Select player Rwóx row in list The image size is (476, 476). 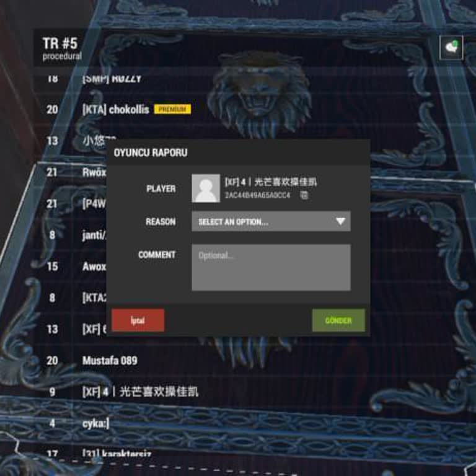(94, 172)
